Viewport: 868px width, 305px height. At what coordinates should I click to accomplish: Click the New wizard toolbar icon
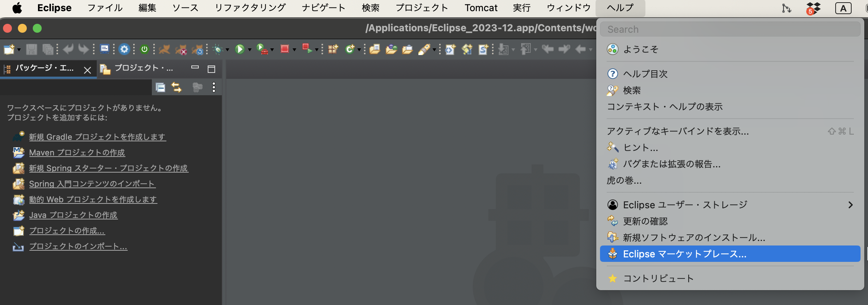point(9,49)
